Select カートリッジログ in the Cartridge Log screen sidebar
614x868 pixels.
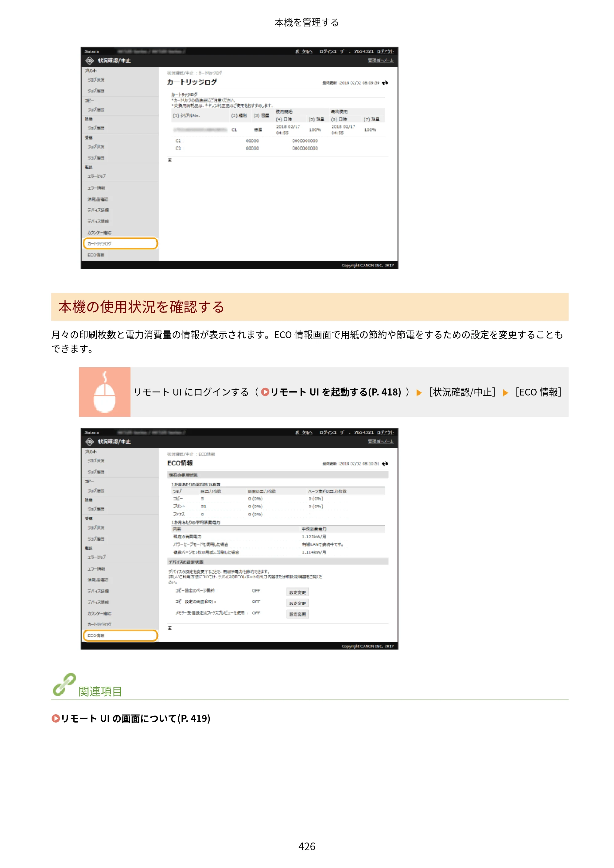pos(120,244)
